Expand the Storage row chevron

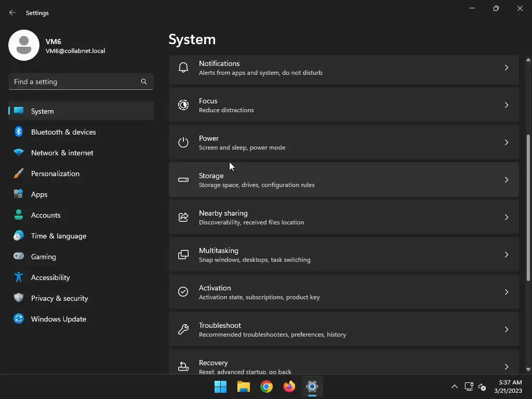pyautogui.click(x=506, y=180)
